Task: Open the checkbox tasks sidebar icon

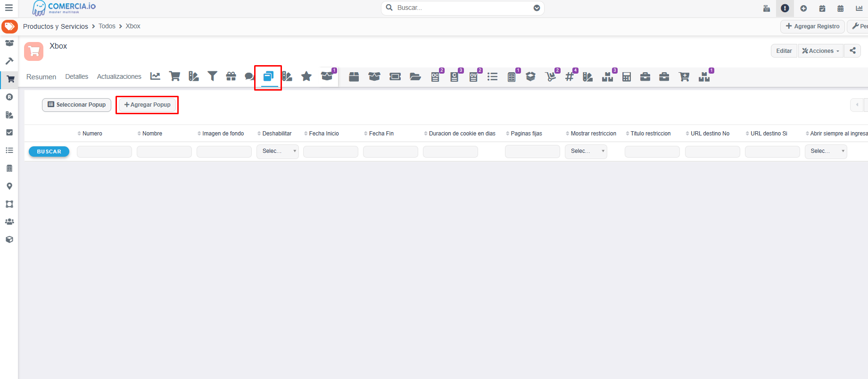Action: pyautogui.click(x=9, y=133)
